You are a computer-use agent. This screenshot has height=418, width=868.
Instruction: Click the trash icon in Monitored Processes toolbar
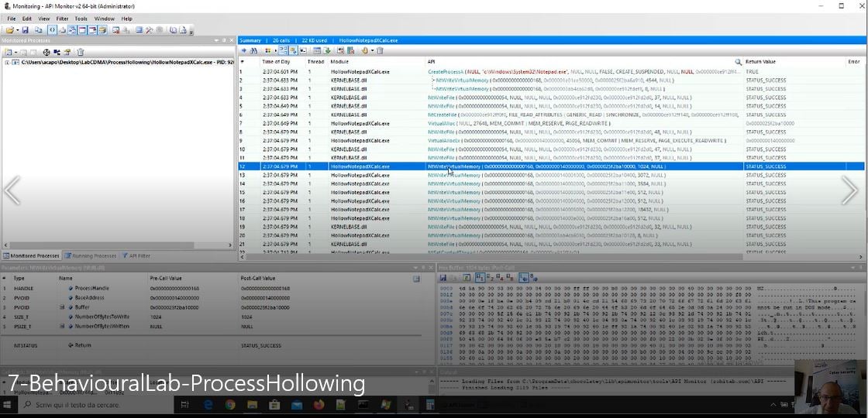point(81,52)
